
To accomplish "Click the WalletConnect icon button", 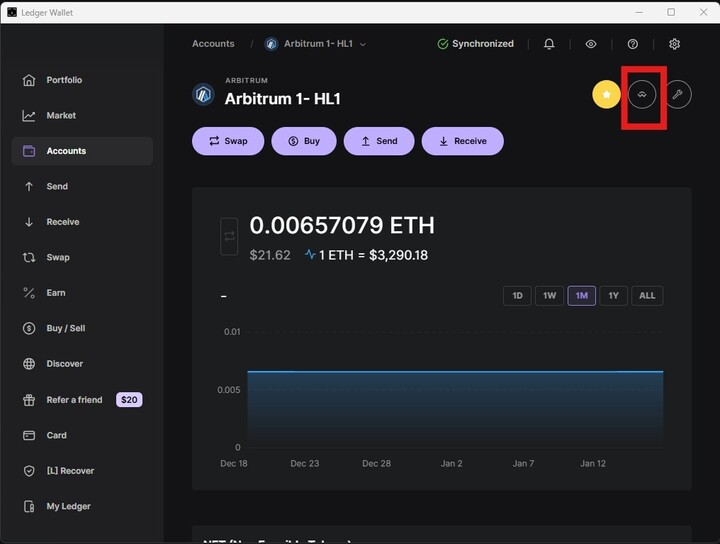I will (642, 95).
